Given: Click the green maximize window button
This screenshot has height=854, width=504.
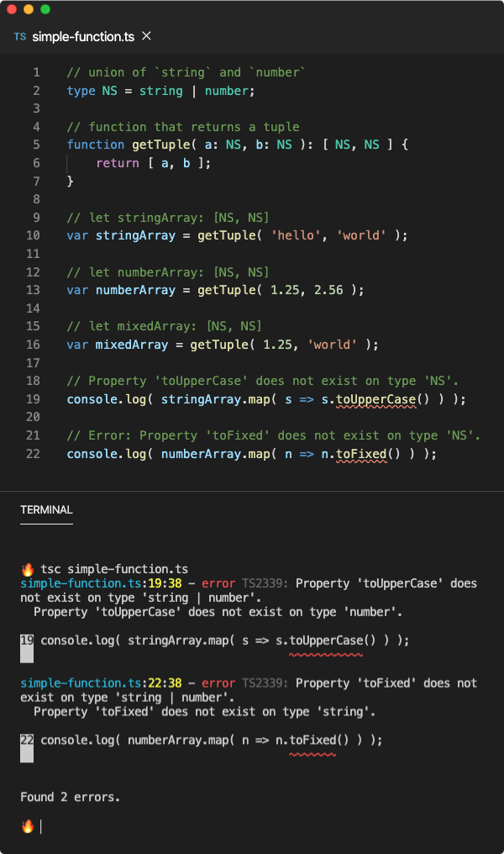Looking at the screenshot, I should click(x=45, y=9).
